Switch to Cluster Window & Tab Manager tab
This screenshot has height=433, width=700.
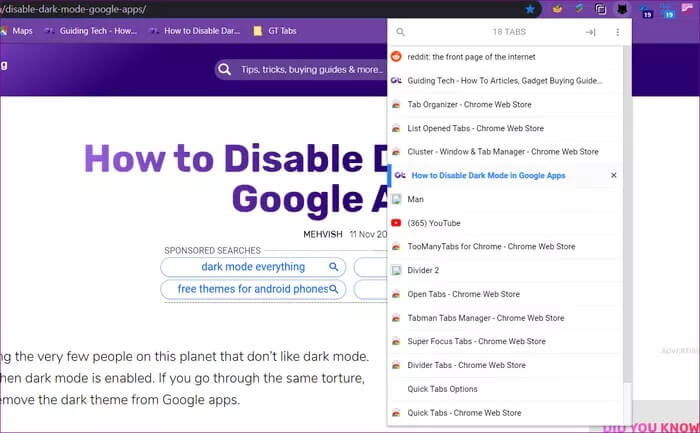[x=505, y=152]
